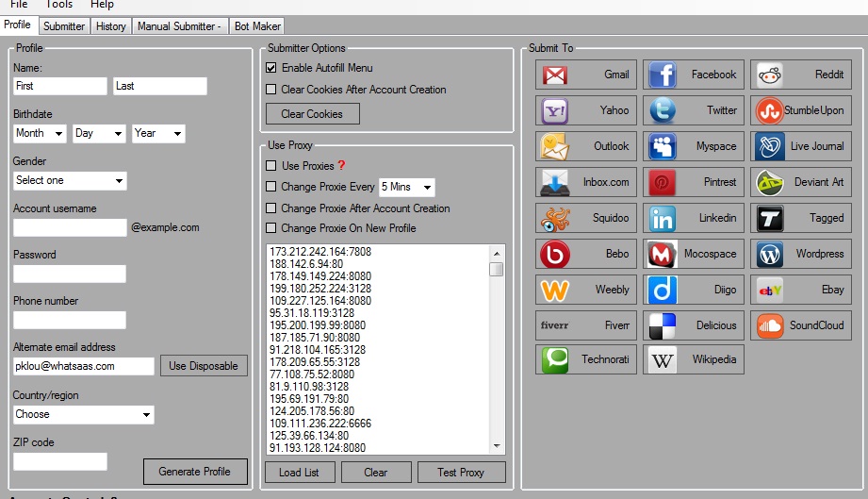Screen dimensions: 868x499
Task: Click the Gmail envelope icon
Action: [554, 75]
